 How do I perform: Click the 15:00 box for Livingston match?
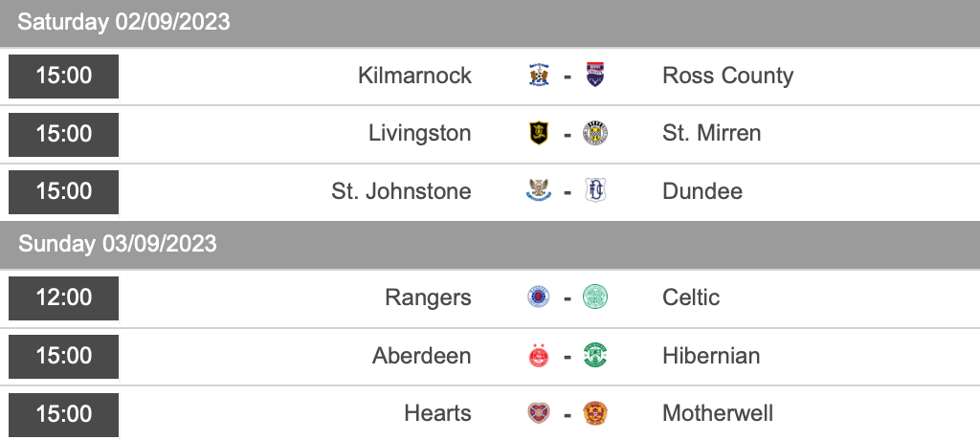tap(64, 134)
